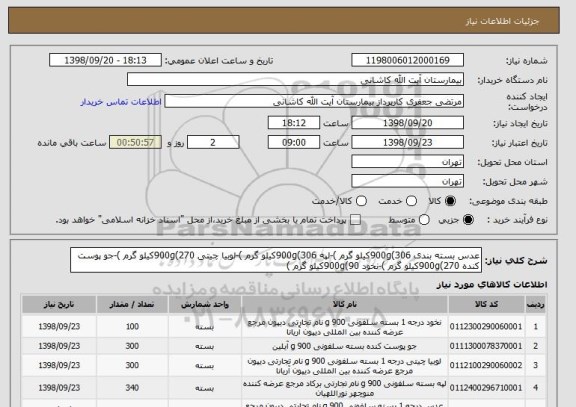Click the buyer name field بیمارستان آیت الله کاشانی
Image resolution: width=576 pixels, height=407 pixels.
[x=295, y=80]
